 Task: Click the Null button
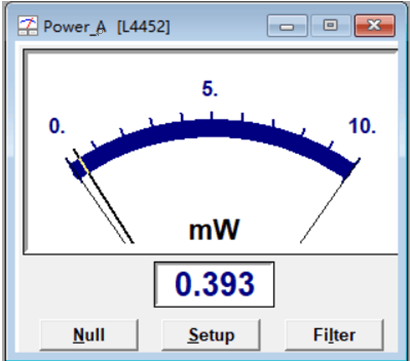tap(89, 335)
